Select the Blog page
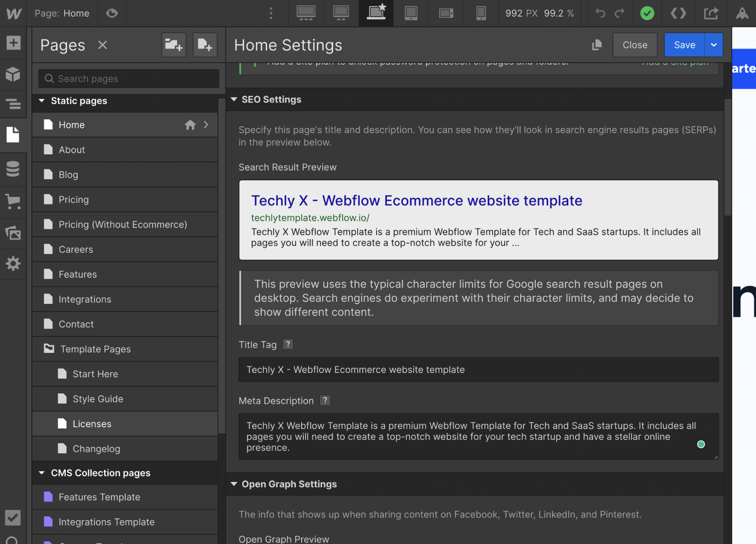756x544 pixels. click(x=125, y=174)
